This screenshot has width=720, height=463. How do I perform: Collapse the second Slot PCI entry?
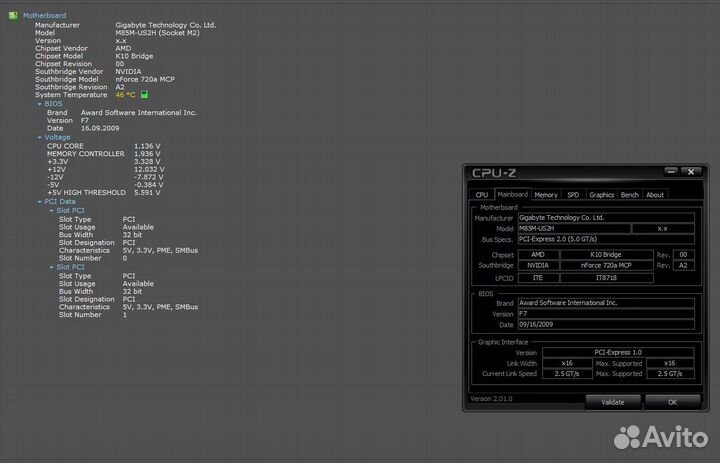(52, 267)
